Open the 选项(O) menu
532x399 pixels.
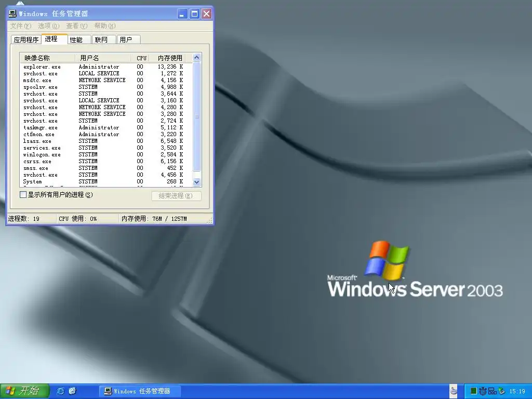click(48, 26)
